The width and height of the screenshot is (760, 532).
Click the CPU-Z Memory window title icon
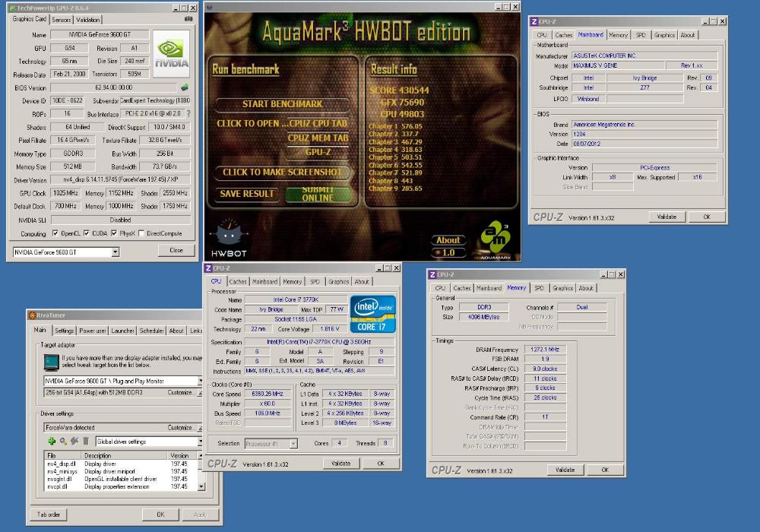432,274
